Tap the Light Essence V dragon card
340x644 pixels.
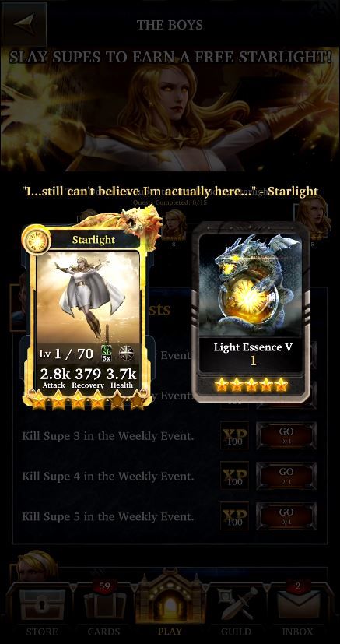[251, 312]
